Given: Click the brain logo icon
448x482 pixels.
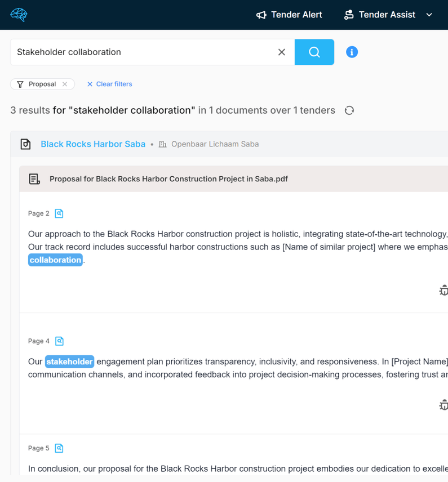Looking at the screenshot, I should tap(19, 15).
